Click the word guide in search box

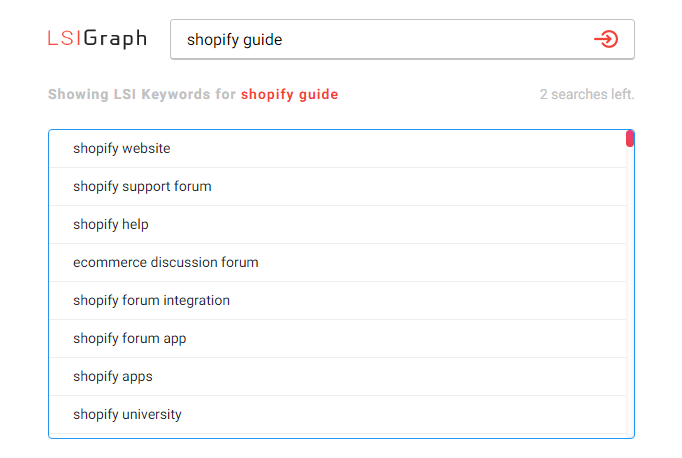coord(263,40)
